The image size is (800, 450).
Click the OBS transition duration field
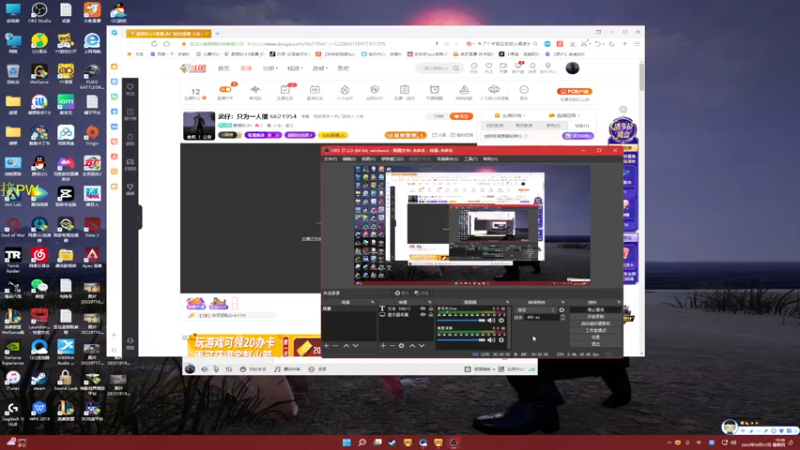click(x=542, y=317)
